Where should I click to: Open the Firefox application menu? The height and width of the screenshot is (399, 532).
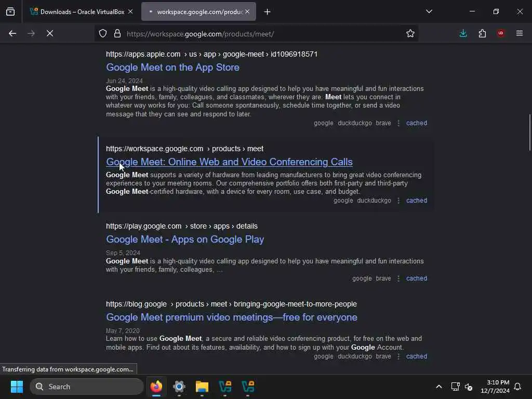click(520, 33)
